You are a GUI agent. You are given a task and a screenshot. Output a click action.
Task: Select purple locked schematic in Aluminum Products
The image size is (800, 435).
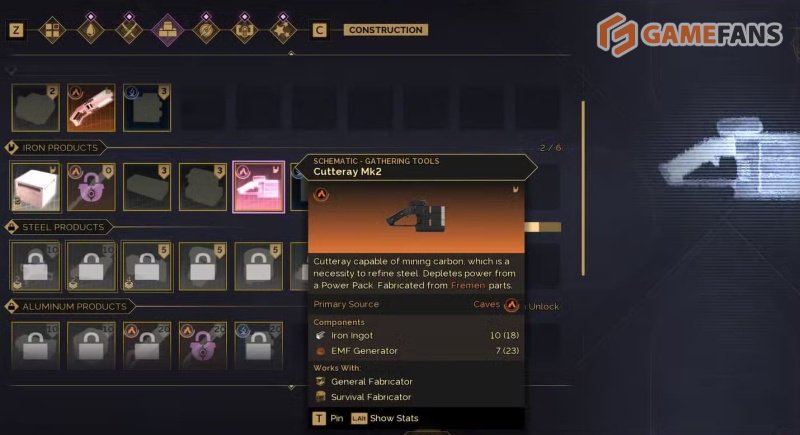pyautogui.click(x=203, y=345)
